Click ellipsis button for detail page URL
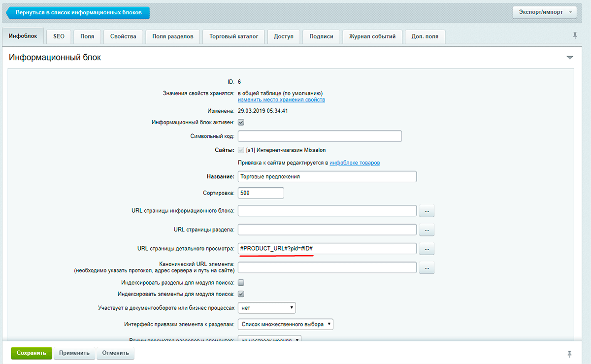This screenshot has width=591, height=364. point(427,249)
